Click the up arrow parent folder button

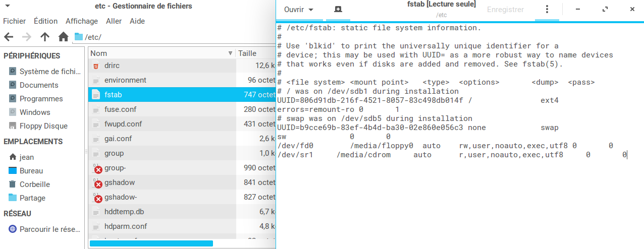pos(45,37)
